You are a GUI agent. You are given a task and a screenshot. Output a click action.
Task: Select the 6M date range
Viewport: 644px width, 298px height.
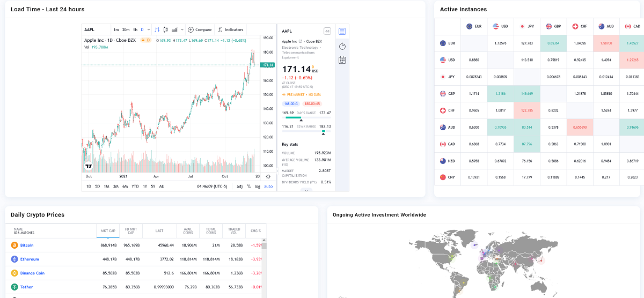pyautogui.click(x=125, y=186)
